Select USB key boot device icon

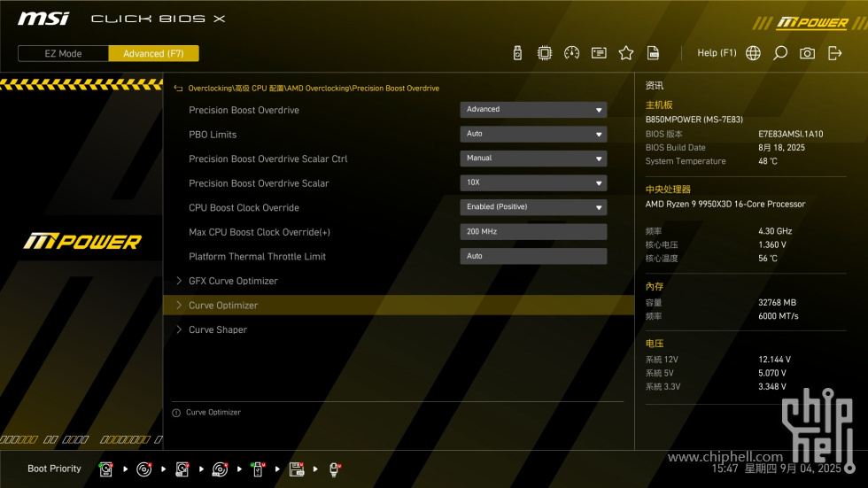click(258, 469)
